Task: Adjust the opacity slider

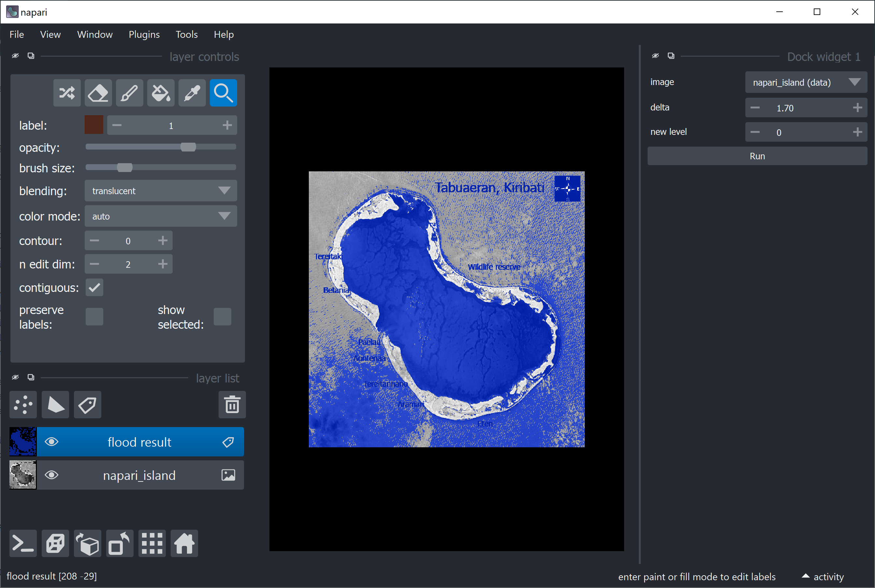Action: coord(161,147)
